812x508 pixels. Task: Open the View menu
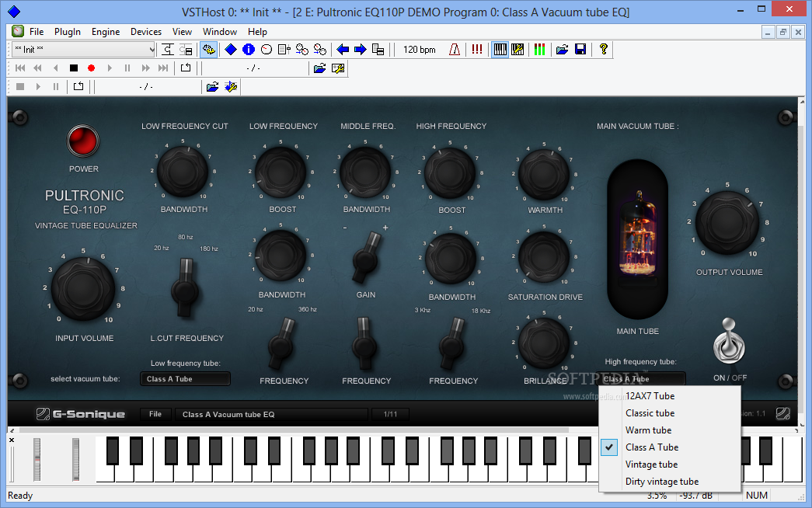tap(182, 32)
